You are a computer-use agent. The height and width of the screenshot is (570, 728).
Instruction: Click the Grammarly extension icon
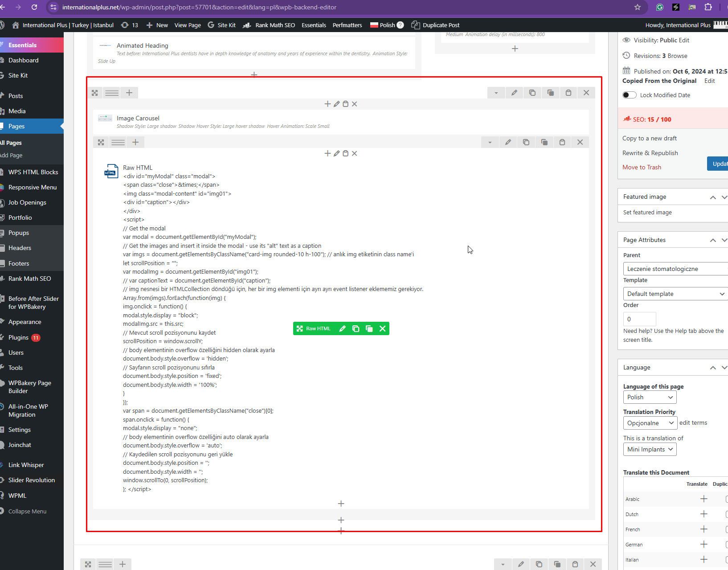[660, 7]
